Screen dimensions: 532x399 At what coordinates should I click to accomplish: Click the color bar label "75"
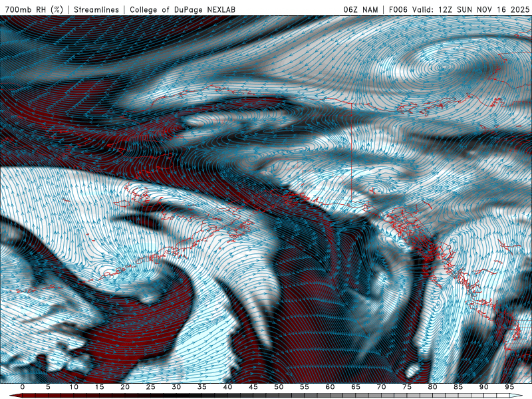(x=407, y=387)
